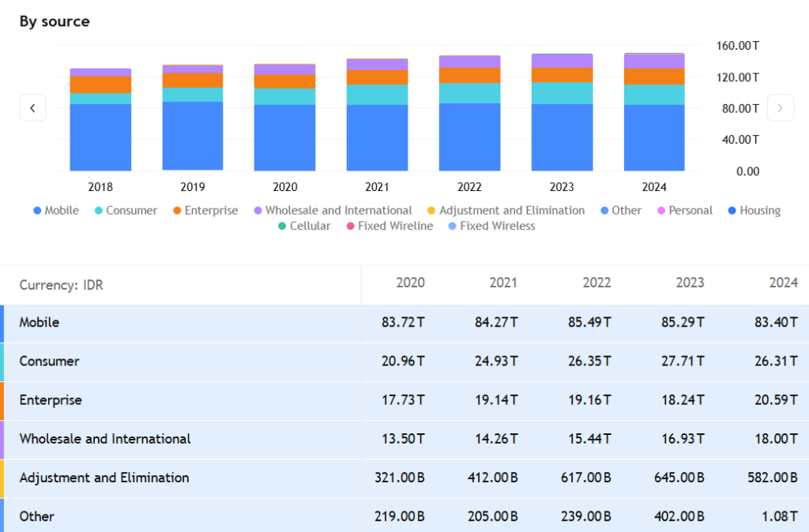
Task: Toggle Consumer series in legend
Action: (x=125, y=211)
